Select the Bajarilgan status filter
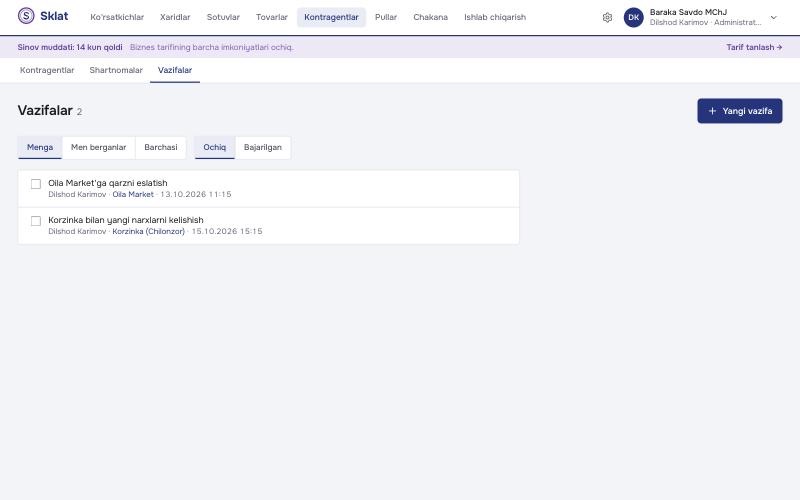800x500 pixels. coord(263,147)
